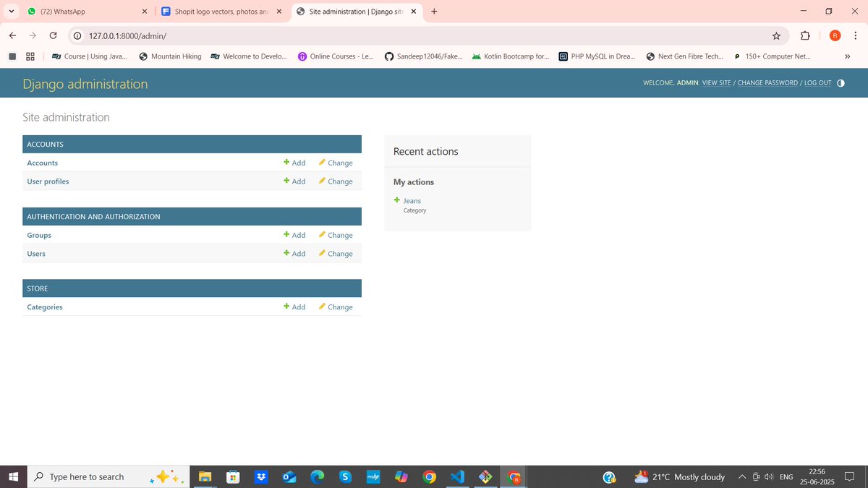Open the weather widget showing 21°C
The height and width of the screenshot is (488, 868).
click(x=679, y=476)
